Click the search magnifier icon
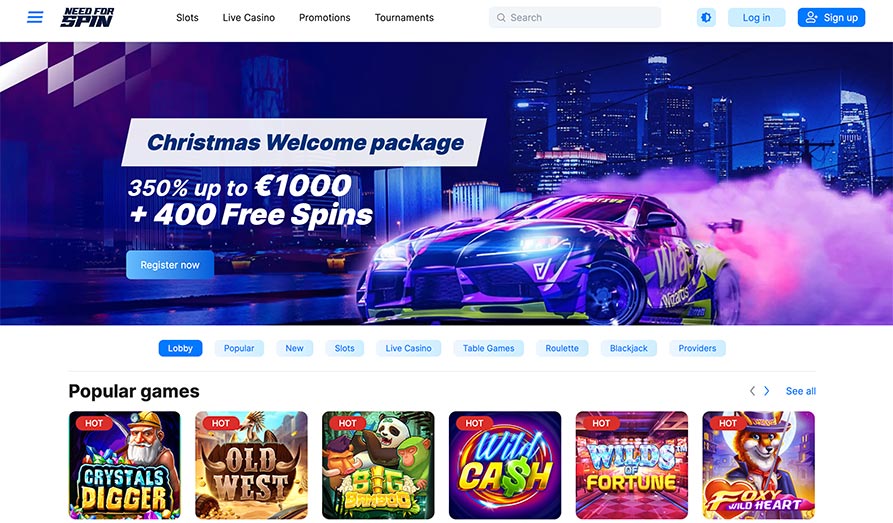 (x=501, y=18)
